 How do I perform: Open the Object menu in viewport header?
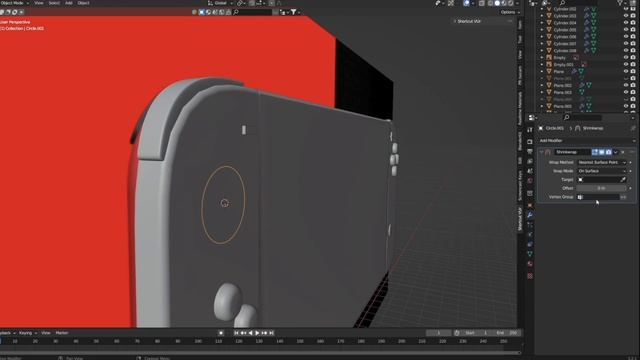pos(84,3)
